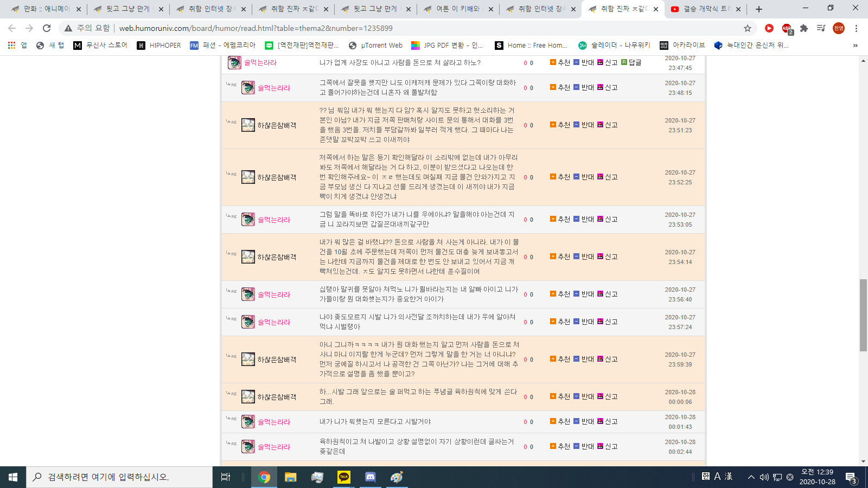Click 반대 on the 00:00:06 comment
This screenshot has width=868, height=488.
click(584, 396)
